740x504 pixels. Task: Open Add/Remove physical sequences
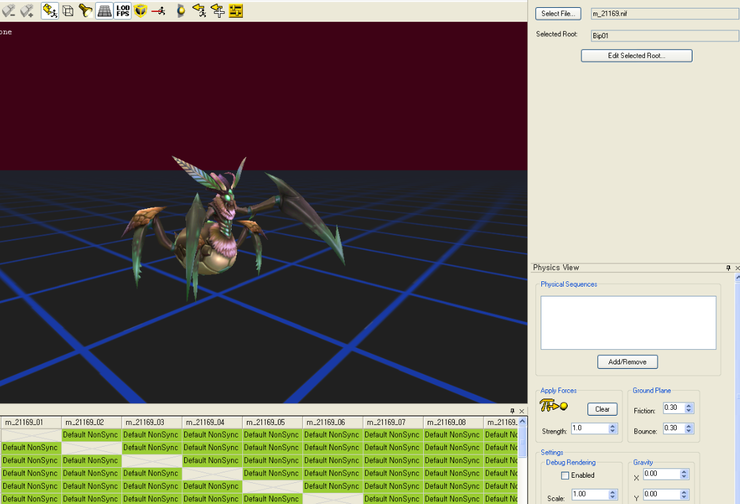click(627, 362)
